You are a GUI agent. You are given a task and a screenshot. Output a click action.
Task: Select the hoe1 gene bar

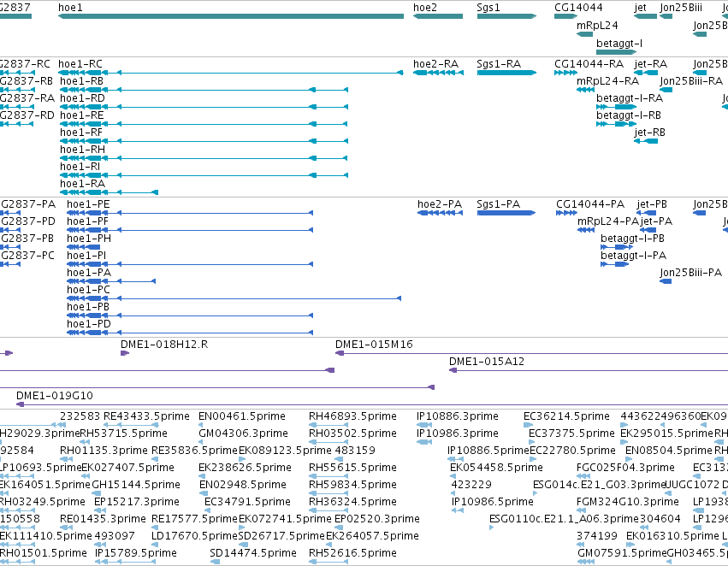(231, 16)
